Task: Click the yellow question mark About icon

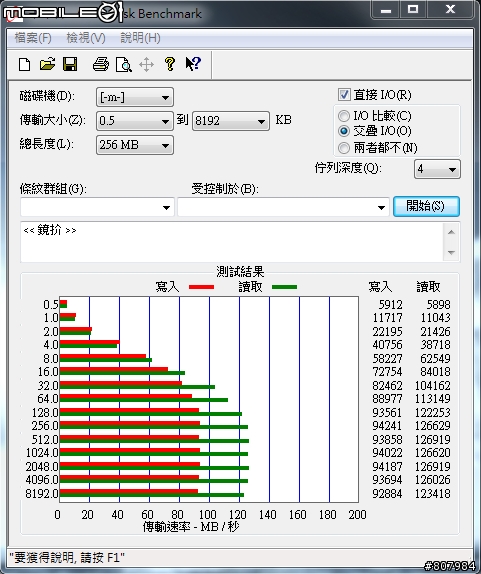Action: coord(169,64)
